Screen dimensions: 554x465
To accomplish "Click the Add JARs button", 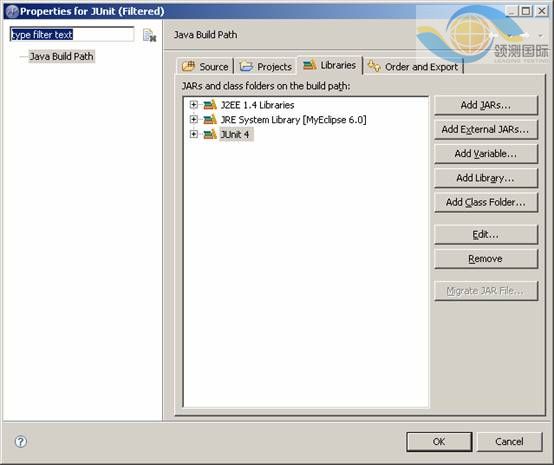I will pos(486,105).
